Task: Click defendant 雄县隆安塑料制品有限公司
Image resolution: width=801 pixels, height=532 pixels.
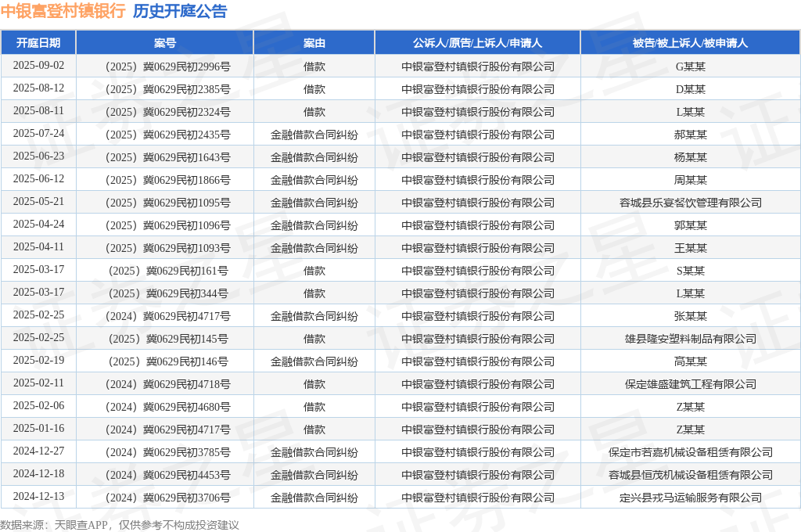Action: pyautogui.click(x=690, y=339)
